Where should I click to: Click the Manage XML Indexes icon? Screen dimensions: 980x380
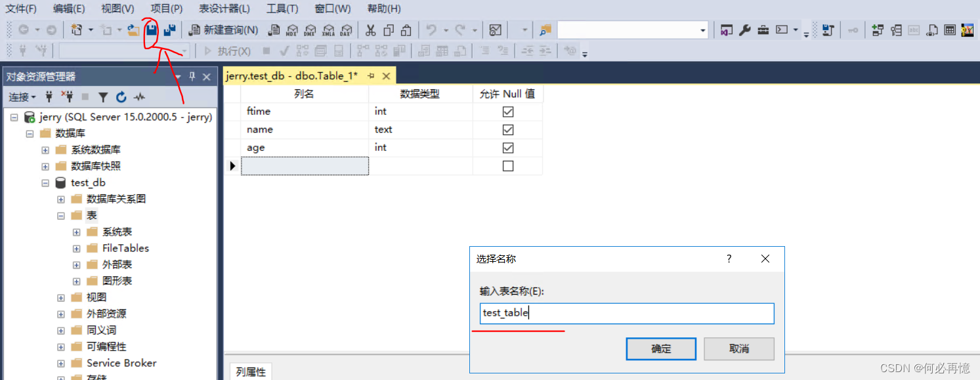click(931, 30)
